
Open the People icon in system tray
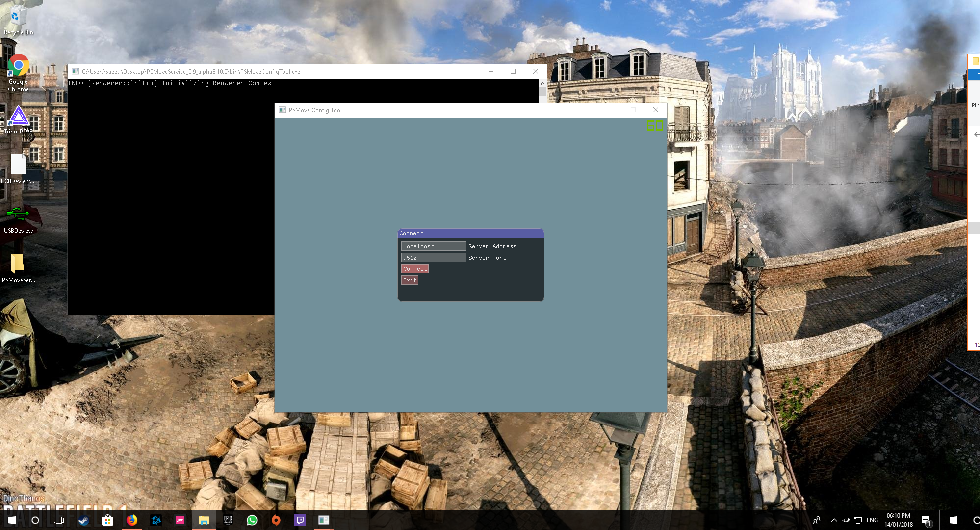[817, 520]
